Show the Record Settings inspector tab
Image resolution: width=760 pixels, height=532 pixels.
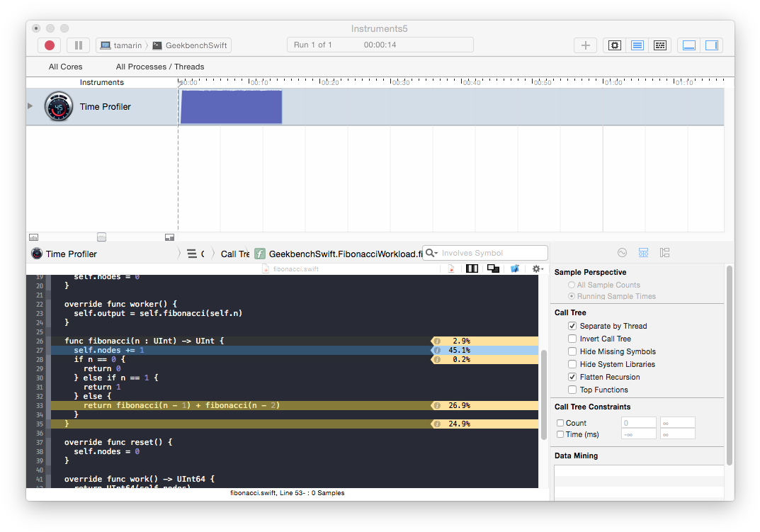pyautogui.click(x=623, y=253)
